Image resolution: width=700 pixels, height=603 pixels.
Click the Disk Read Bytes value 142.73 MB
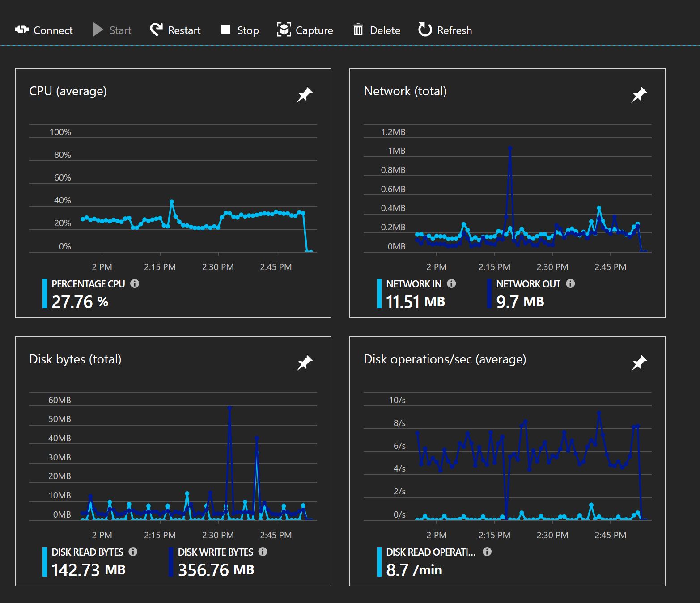coord(89,570)
